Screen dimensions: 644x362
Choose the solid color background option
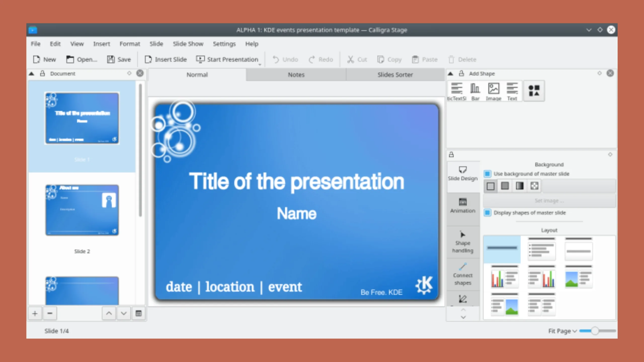pyautogui.click(x=505, y=186)
